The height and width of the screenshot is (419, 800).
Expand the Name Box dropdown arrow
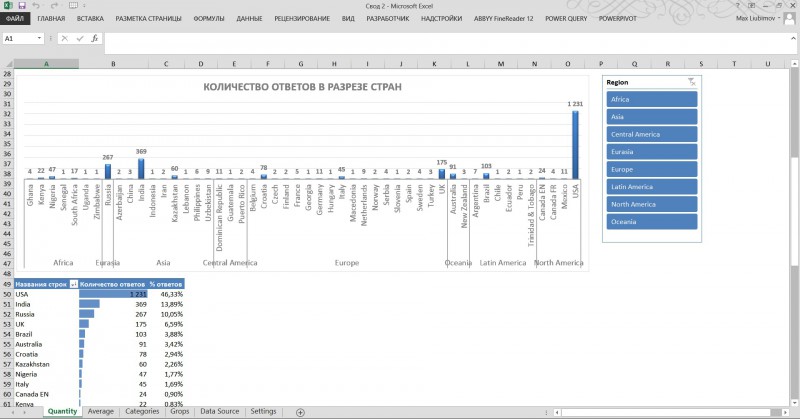pyautogui.click(x=39, y=38)
